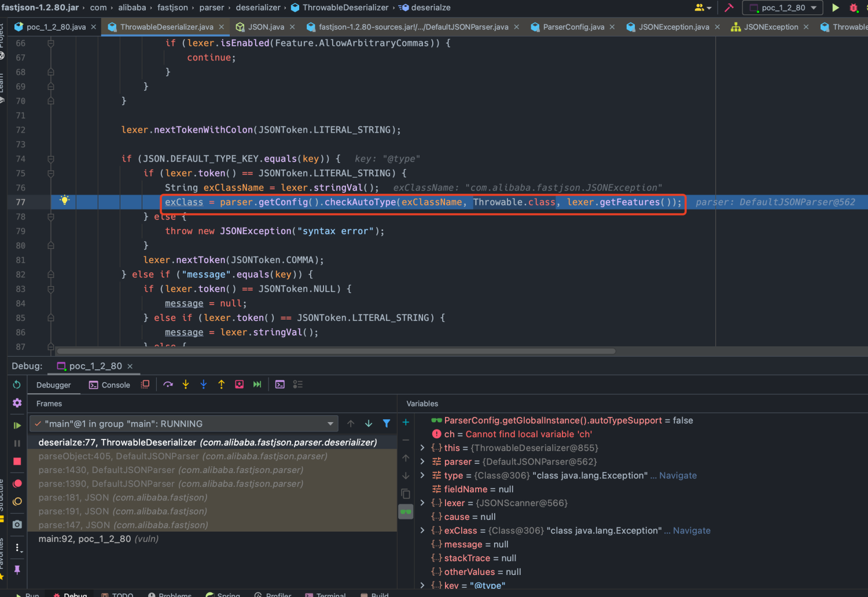
Task: Toggle the Mute Breakpoints icon
Action: pyautogui.click(x=17, y=501)
